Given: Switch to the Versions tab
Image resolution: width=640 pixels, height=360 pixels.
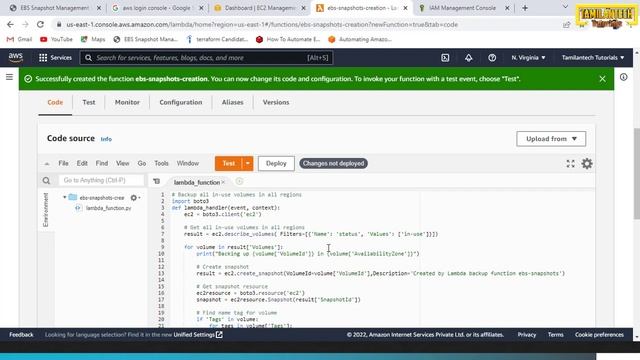Looking at the screenshot, I should click(276, 102).
